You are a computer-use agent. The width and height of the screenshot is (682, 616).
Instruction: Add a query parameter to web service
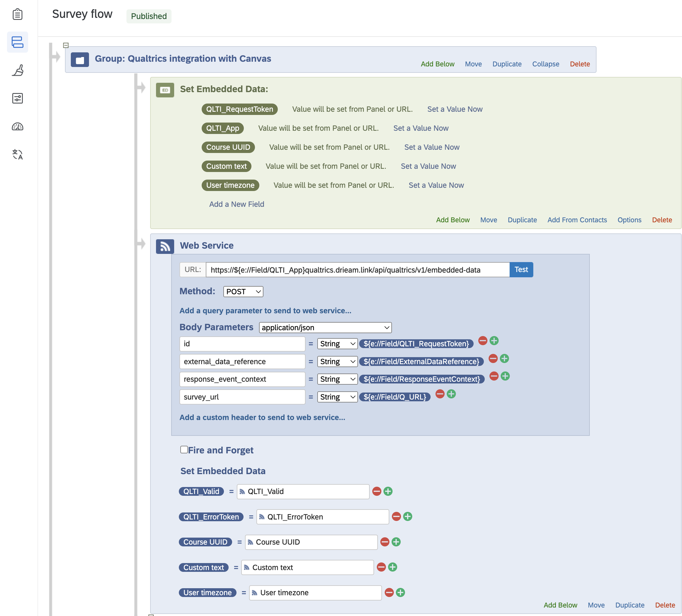coord(265,311)
